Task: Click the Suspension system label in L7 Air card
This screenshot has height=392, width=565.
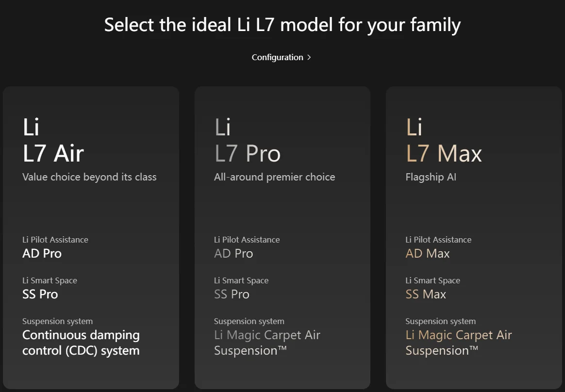Action: click(57, 321)
